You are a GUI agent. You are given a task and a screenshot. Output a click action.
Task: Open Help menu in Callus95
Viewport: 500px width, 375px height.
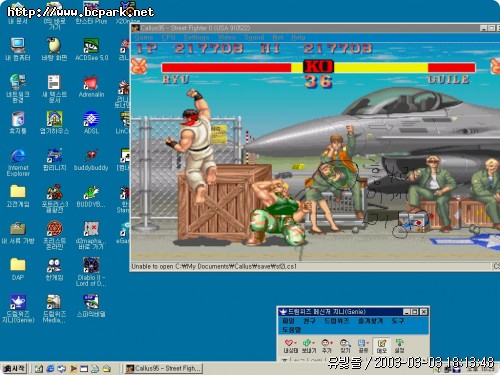click(298, 37)
